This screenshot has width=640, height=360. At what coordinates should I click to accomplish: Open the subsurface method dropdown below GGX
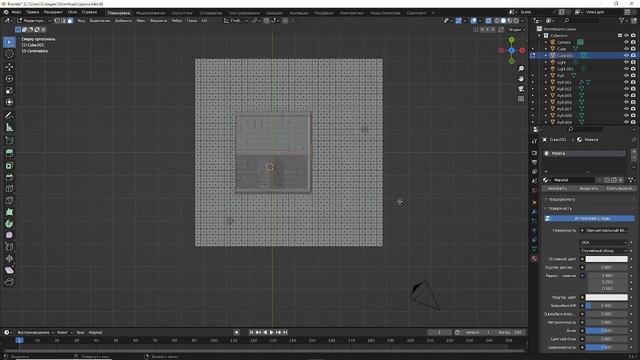(603, 251)
